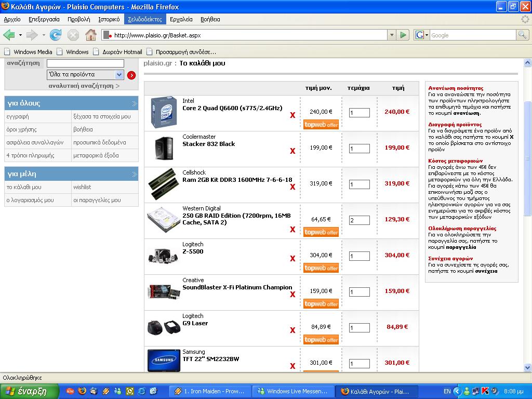Click the Kaspersky icon in system tray
The width and height of the screenshot is (532, 399).
coord(485,391)
